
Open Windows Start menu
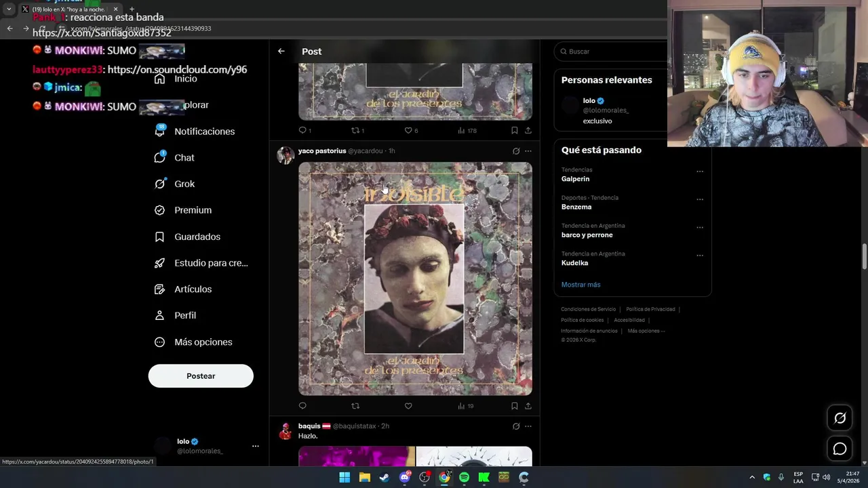(x=344, y=477)
